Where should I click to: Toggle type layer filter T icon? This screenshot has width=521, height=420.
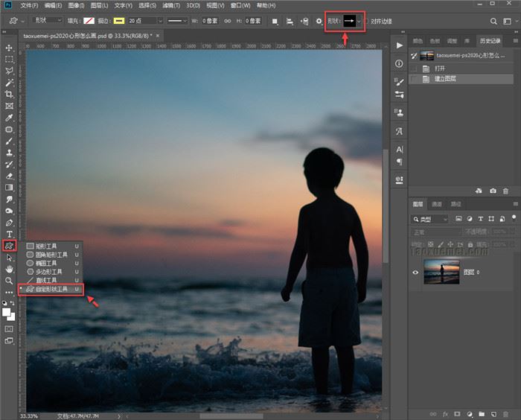pyautogui.click(x=481, y=219)
